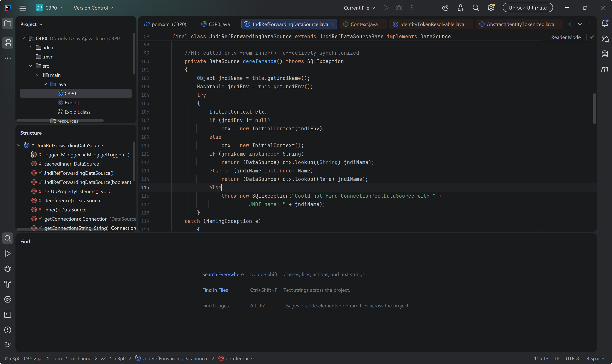Click JndiRefForwardingDataSource breadcrumb in status bar
The width and height of the screenshot is (612, 364).
pyautogui.click(x=172, y=358)
